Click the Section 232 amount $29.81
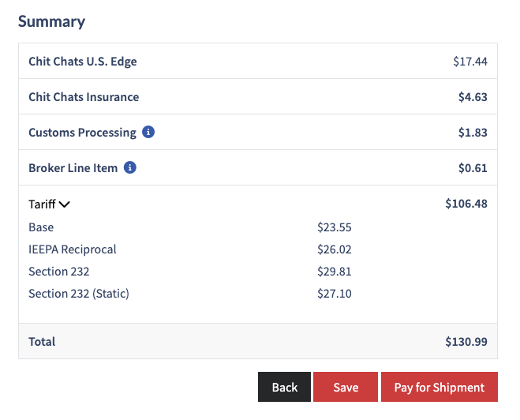The image size is (520, 420). coord(334,272)
